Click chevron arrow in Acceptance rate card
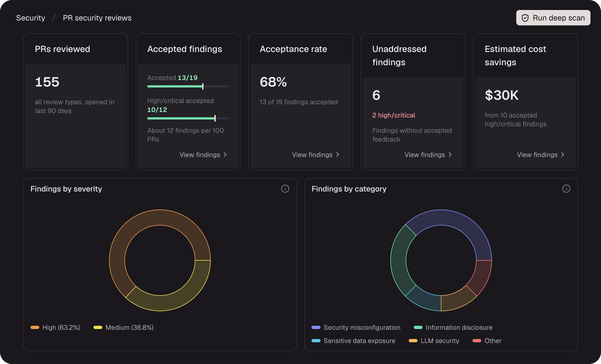 pos(337,155)
